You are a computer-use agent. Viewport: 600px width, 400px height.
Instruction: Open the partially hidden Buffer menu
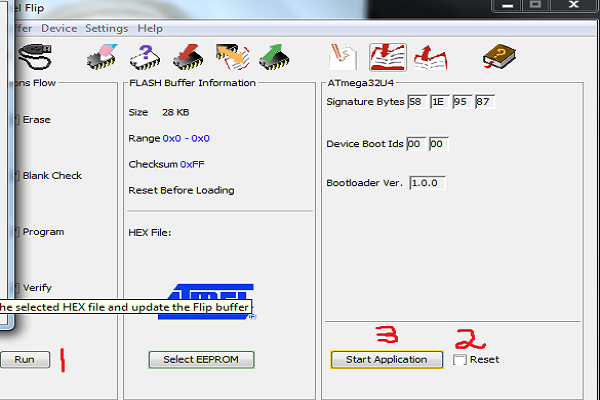click(x=23, y=29)
